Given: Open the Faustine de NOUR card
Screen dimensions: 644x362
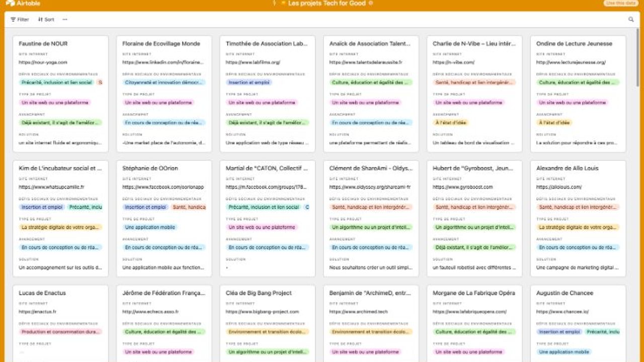Looking at the screenshot, I should coord(43,44).
